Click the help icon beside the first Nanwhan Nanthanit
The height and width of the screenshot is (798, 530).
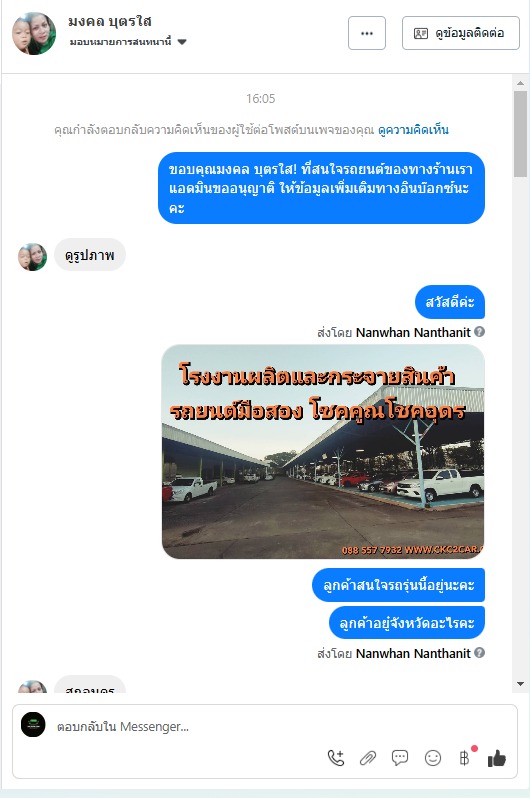(x=479, y=332)
